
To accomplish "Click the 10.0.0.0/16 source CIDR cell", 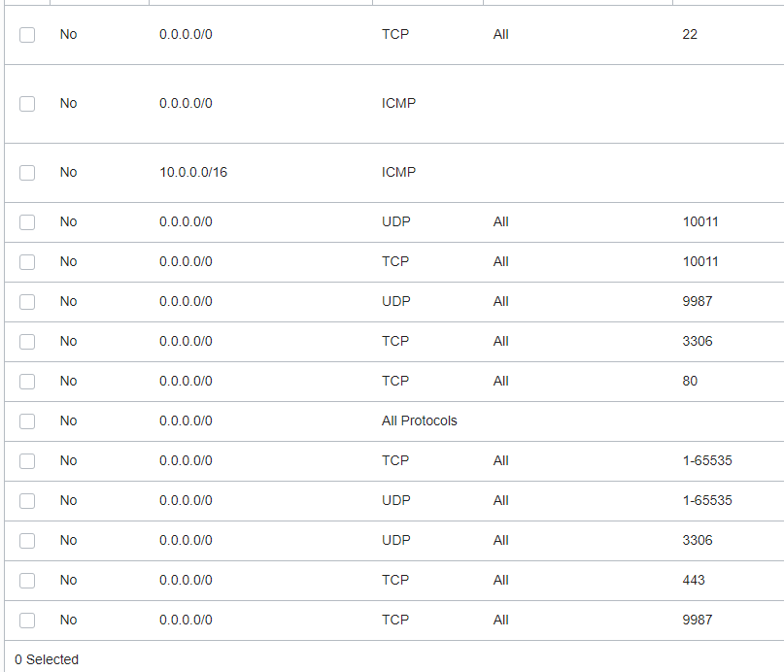I will [x=193, y=172].
